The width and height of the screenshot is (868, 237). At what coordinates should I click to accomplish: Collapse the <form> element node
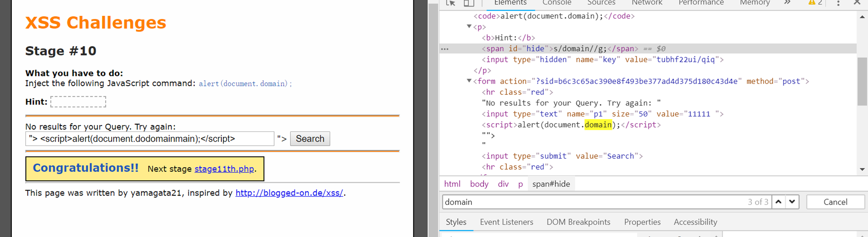tap(469, 81)
